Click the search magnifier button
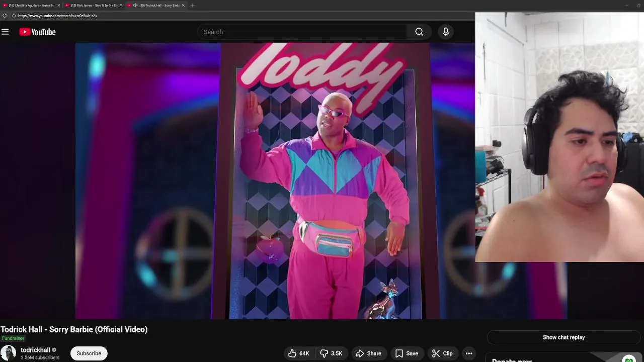 click(419, 32)
